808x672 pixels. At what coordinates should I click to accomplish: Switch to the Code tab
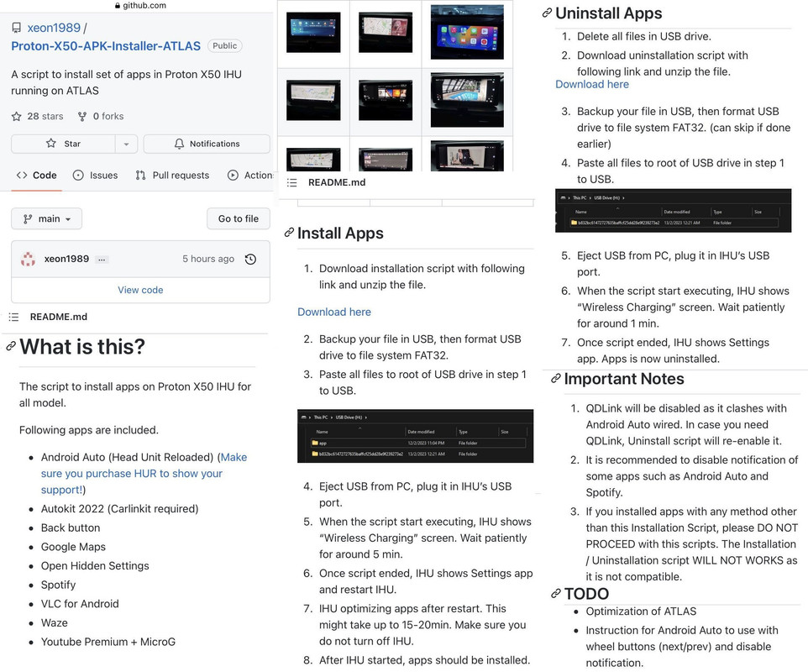tap(37, 176)
